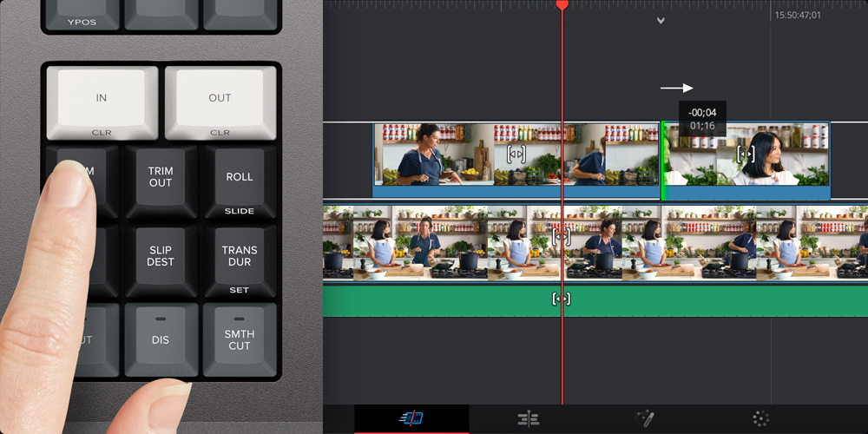This screenshot has height=434, width=868.
Task: Open the Cut page tab
Action: tap(411, 418)
